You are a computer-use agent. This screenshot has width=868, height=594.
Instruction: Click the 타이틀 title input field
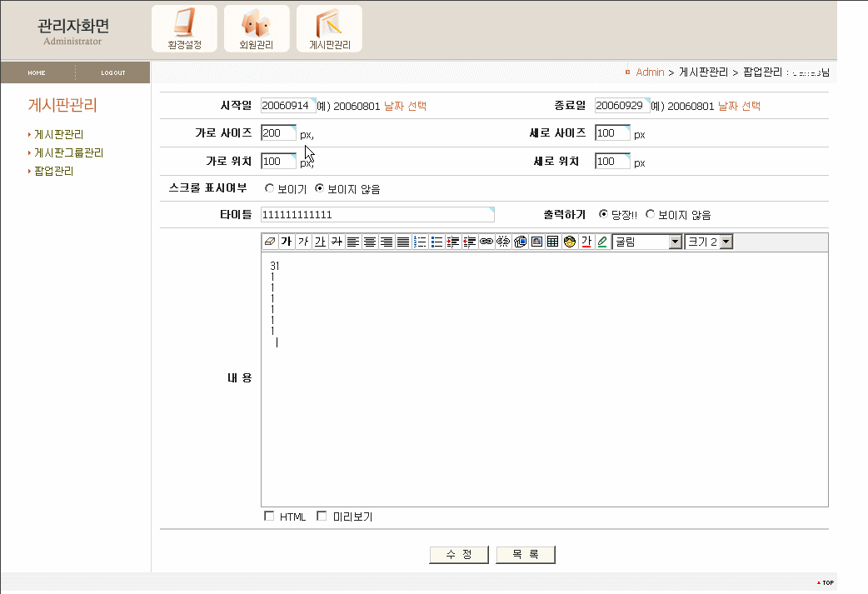pyautogui.click(x=377, y=215)
